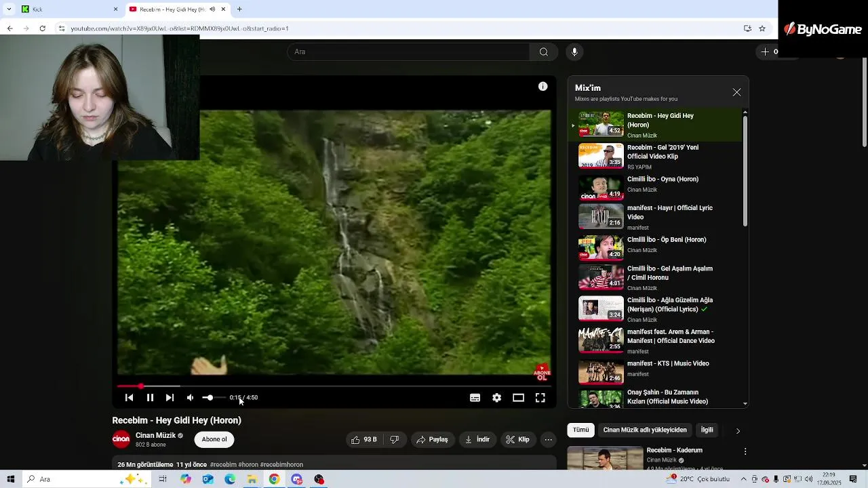Like the video (93 B)

[364, 440]
